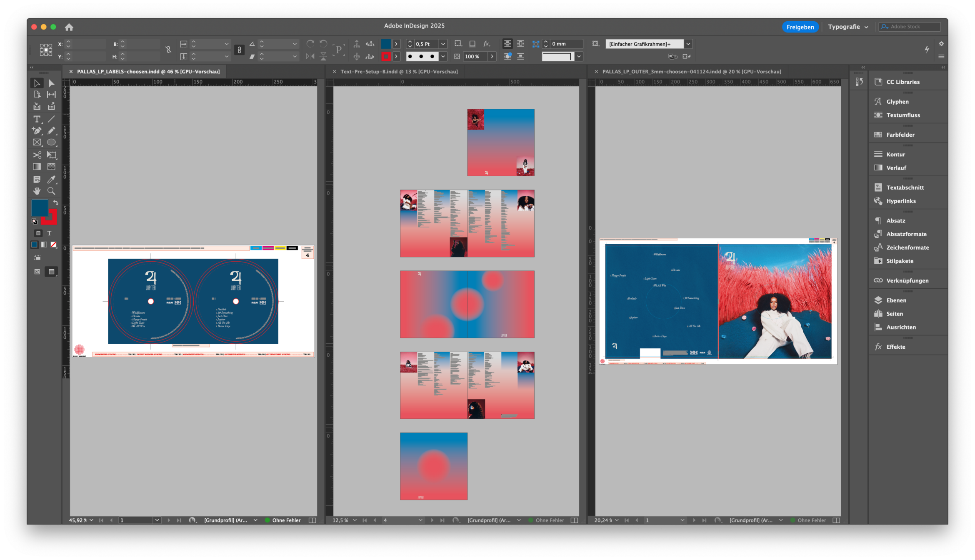Open the Ebenen panel
Screen dimensions: 975x560
point(896,300)
